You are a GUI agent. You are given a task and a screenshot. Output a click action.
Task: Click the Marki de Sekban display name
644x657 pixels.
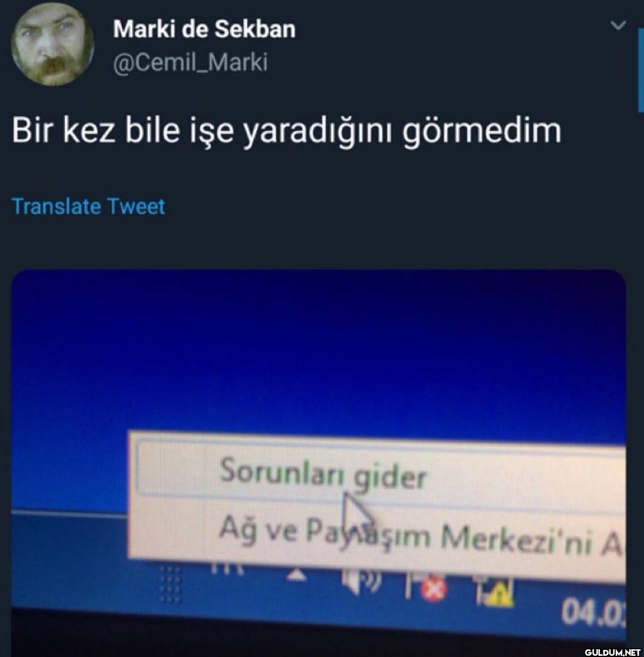[x=204, y=29]
